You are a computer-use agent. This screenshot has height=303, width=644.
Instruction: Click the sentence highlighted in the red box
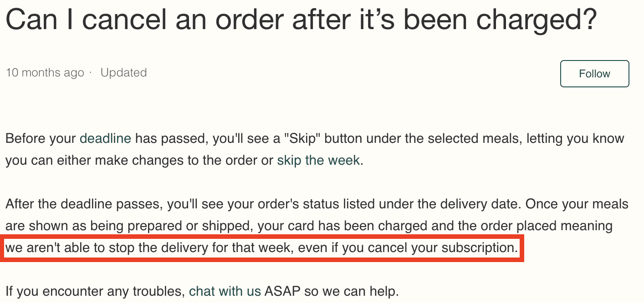pos(262,248)
